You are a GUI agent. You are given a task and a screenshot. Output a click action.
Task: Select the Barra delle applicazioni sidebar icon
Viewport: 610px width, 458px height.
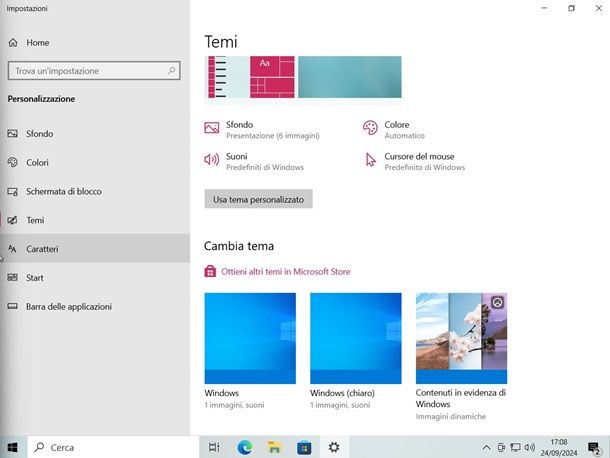[12, 306]
